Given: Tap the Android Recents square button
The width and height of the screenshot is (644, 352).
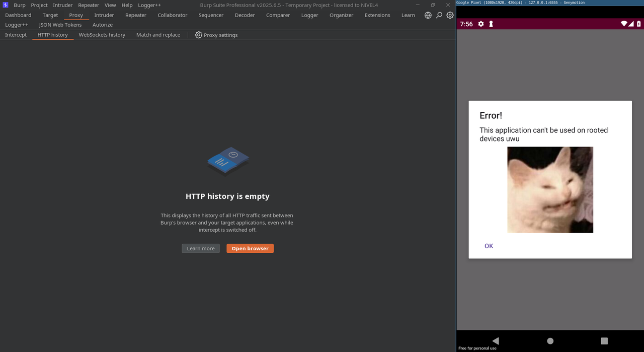Looking at the screenshot, I should (x=604, y=341).
